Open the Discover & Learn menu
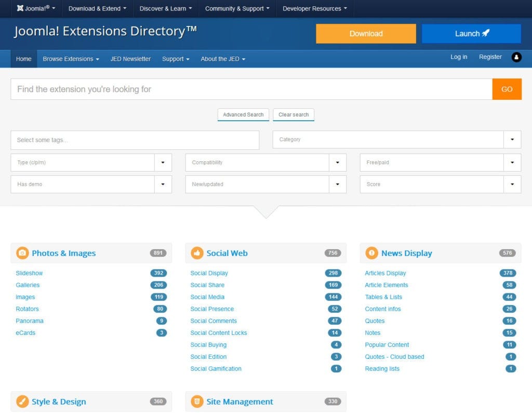Screen dimensions: 532x413 coord(166,8)
